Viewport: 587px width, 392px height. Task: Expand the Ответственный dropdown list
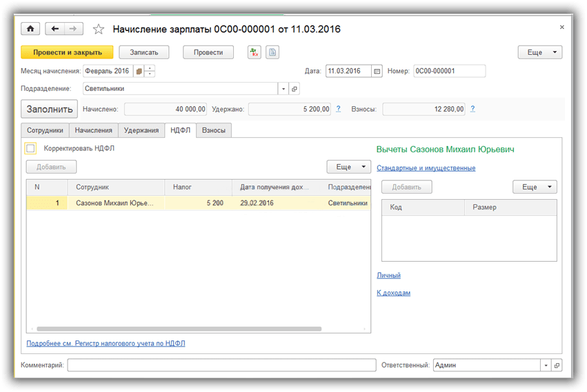point(546,365)
